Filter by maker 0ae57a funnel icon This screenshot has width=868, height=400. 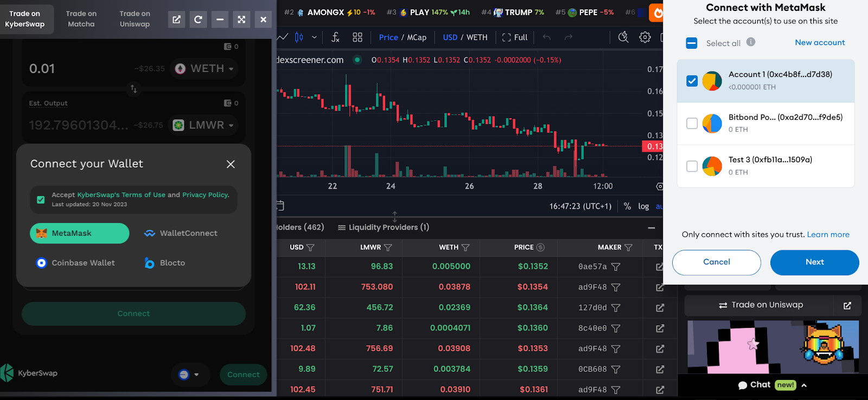click(616, 267)
